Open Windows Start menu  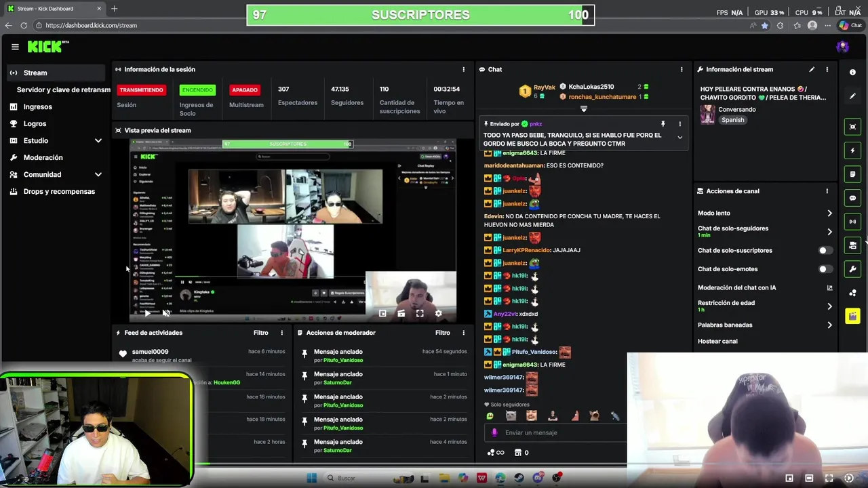click(312, 478)
